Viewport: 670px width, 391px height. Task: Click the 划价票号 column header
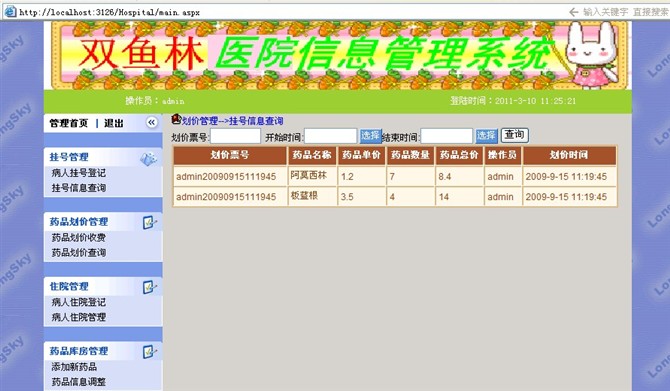pos(230,156)
